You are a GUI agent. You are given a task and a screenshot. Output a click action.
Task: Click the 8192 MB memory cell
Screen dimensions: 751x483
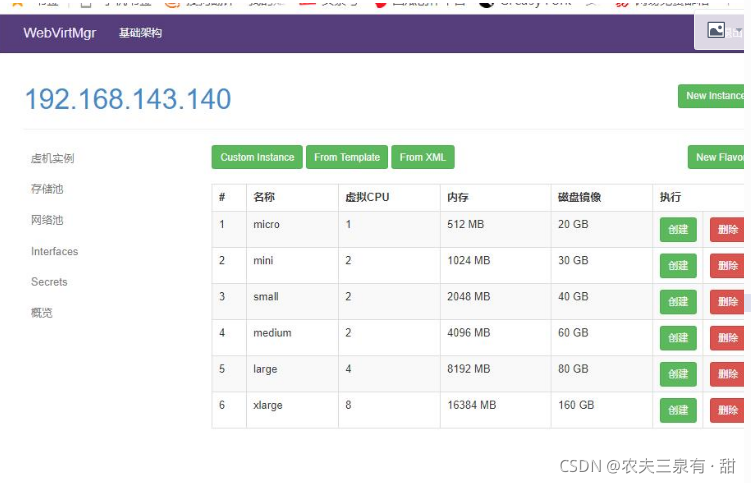(x=495, y=374)
